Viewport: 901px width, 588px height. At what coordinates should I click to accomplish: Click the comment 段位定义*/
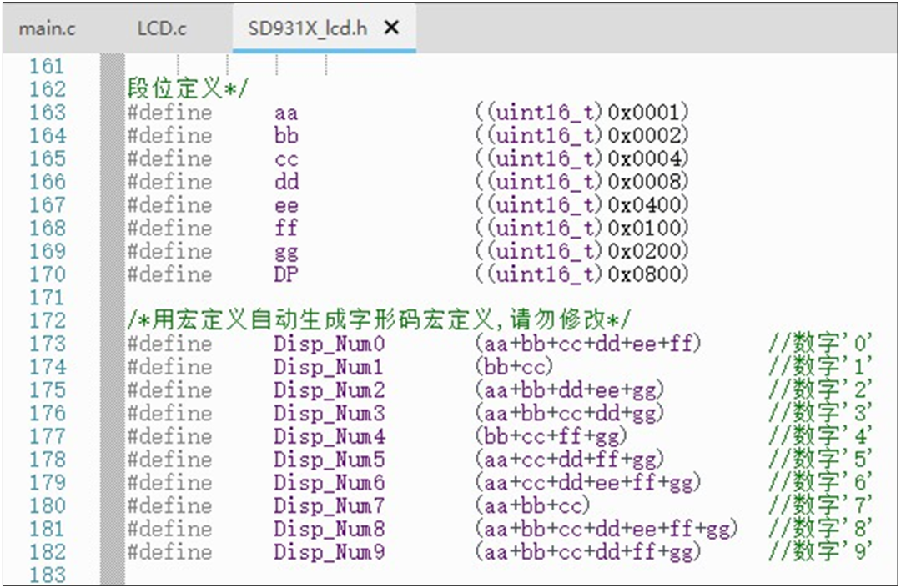click(x=188, y=88)
